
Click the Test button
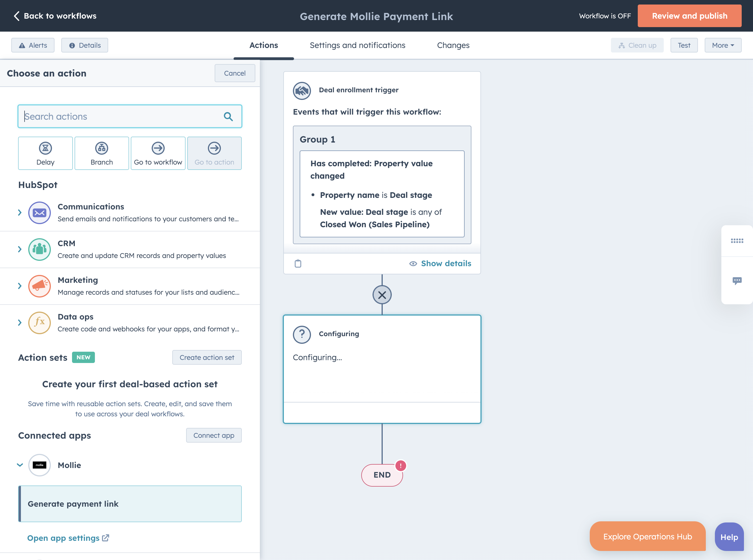pyautogui.click(x=684, y=45)
